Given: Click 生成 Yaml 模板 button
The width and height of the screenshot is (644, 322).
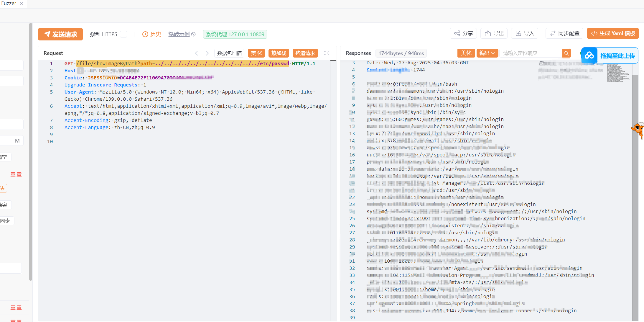Looking at the screenshot, I should 613,33.
